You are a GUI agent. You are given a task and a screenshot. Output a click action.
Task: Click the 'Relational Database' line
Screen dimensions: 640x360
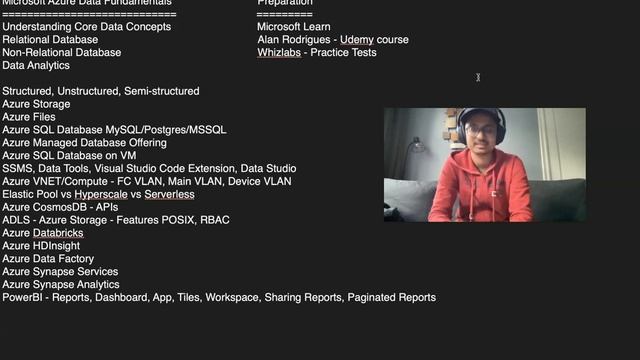(50, 40)
